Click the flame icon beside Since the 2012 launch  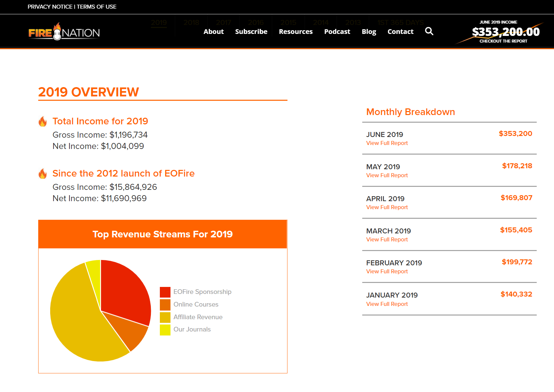[43, 174]
